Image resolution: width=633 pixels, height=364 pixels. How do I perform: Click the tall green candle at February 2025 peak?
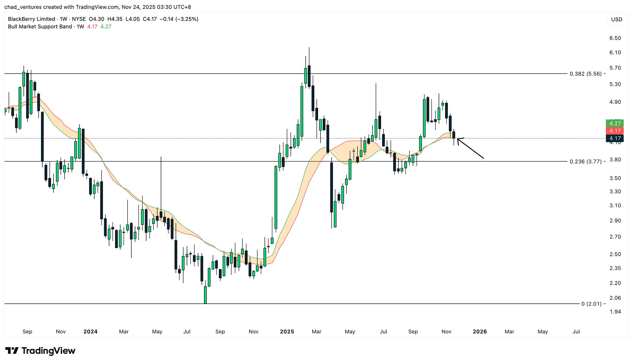tap(302, 111)
